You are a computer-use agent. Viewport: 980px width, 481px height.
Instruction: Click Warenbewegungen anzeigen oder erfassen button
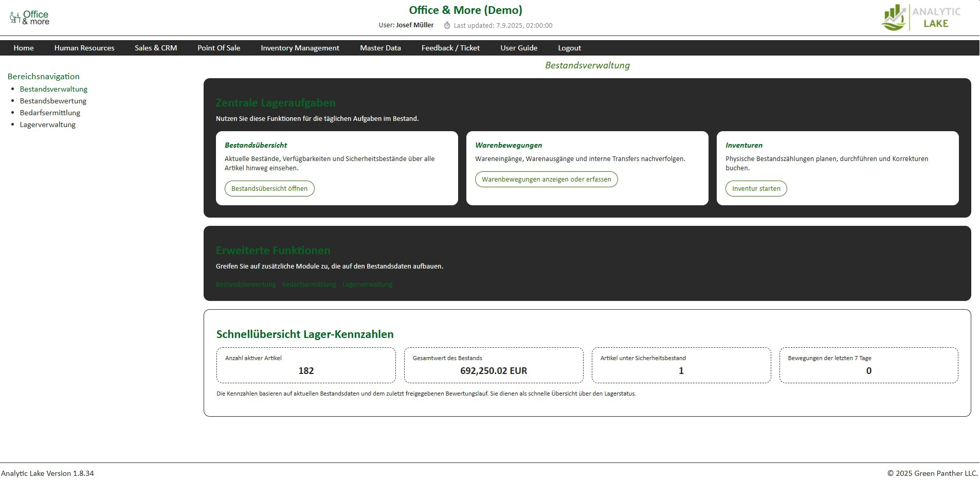click(547, 179)
